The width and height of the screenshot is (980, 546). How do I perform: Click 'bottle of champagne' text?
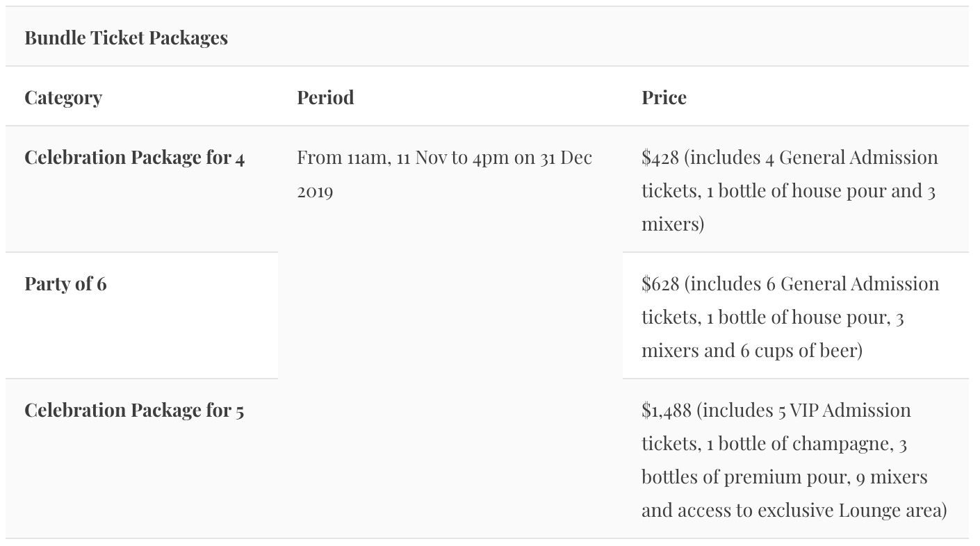[x=804, y=444]
